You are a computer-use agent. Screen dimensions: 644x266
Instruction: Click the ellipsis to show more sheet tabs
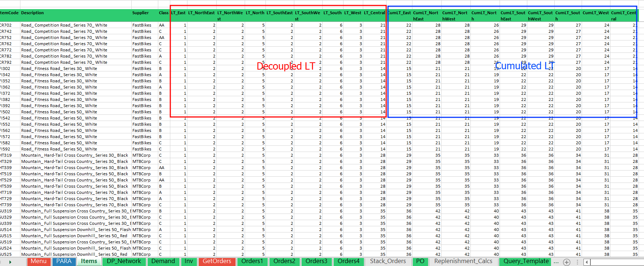pyautogui.click(x=556, y=262)
